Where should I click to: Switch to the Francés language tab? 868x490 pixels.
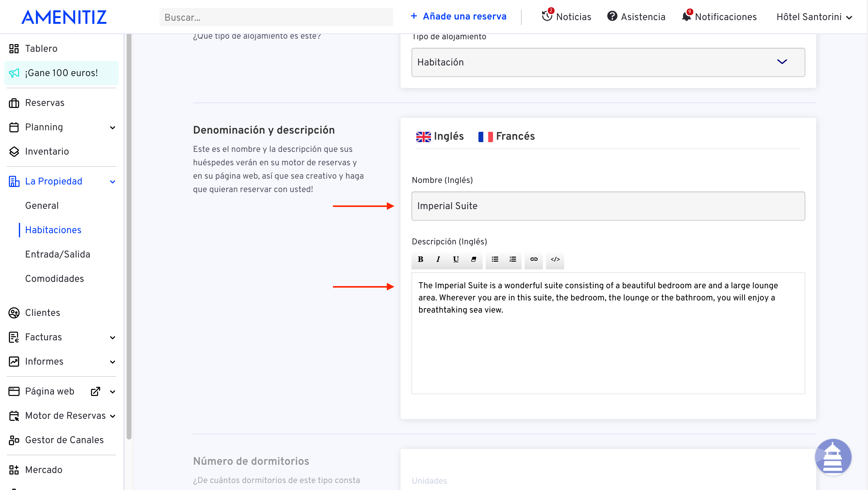[506, 136]
